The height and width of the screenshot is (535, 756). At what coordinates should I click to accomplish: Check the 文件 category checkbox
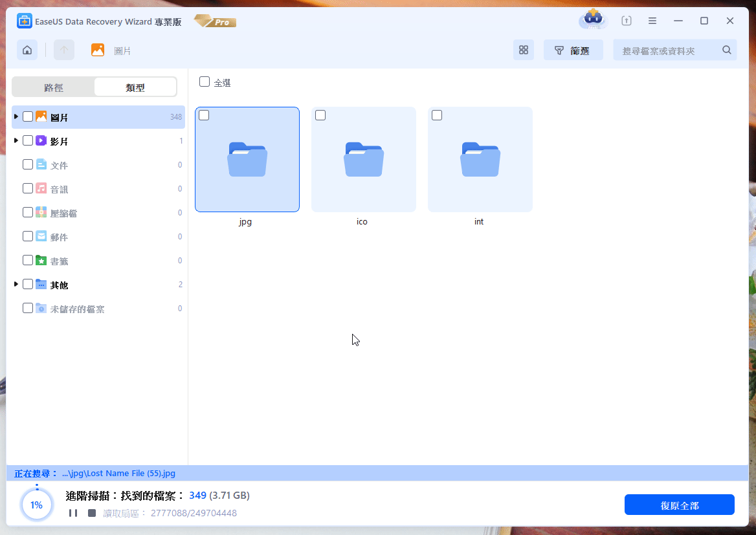pos(28,165)
